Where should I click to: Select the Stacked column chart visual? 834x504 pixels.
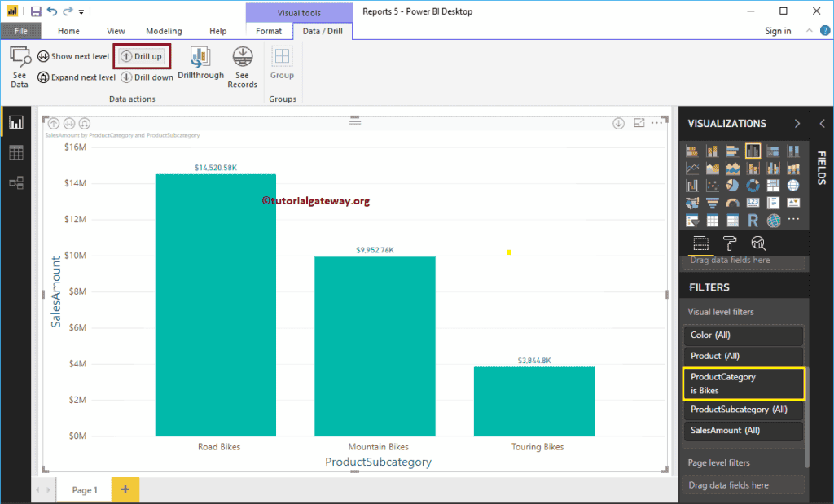point(712,151)
